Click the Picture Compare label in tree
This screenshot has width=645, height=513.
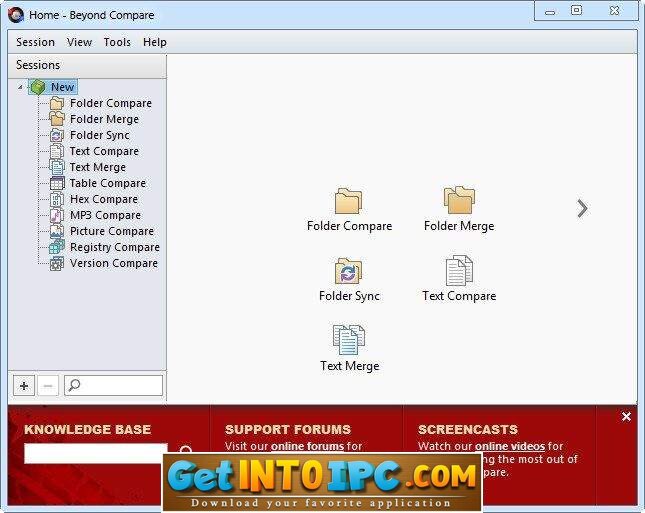(x=111, y=231)
